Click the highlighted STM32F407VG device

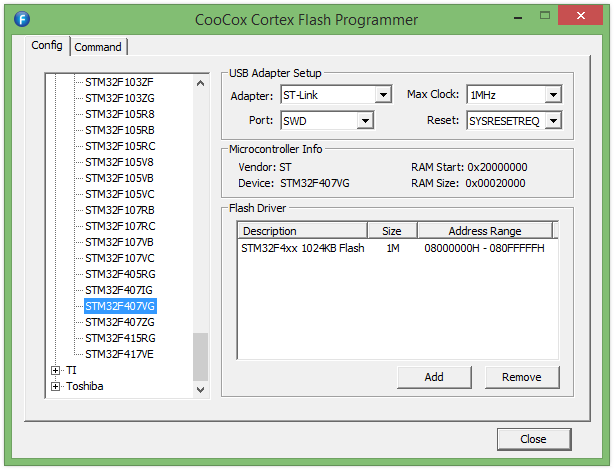click(x=120, y=306)
